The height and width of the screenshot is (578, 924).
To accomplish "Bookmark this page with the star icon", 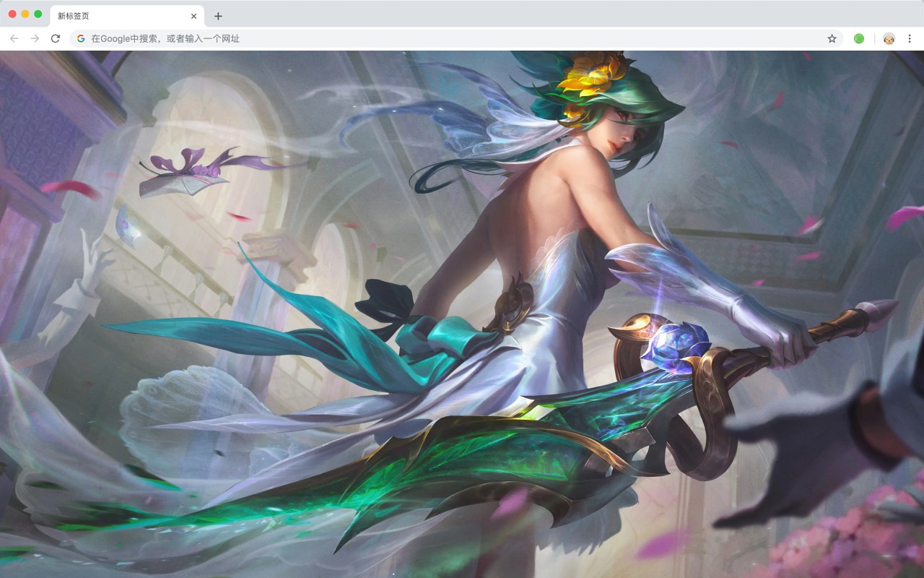I will [832, 38].
